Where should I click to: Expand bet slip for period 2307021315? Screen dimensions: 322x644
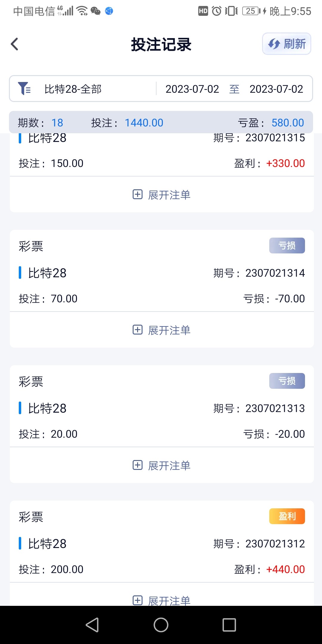coord(162,195)
